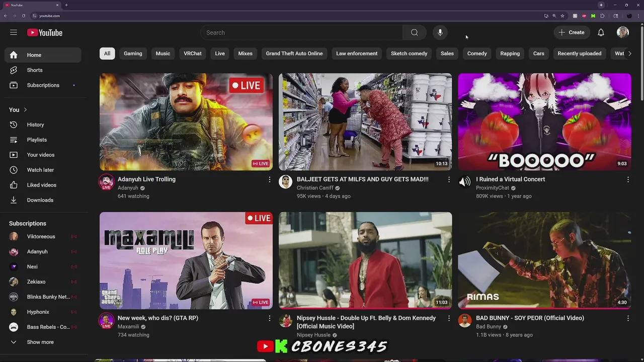Image resolution: width=644 pixels, height=362 pixels.
Task: Click the Nipsey Hussle channel avatar
Action: pos(285,320)
